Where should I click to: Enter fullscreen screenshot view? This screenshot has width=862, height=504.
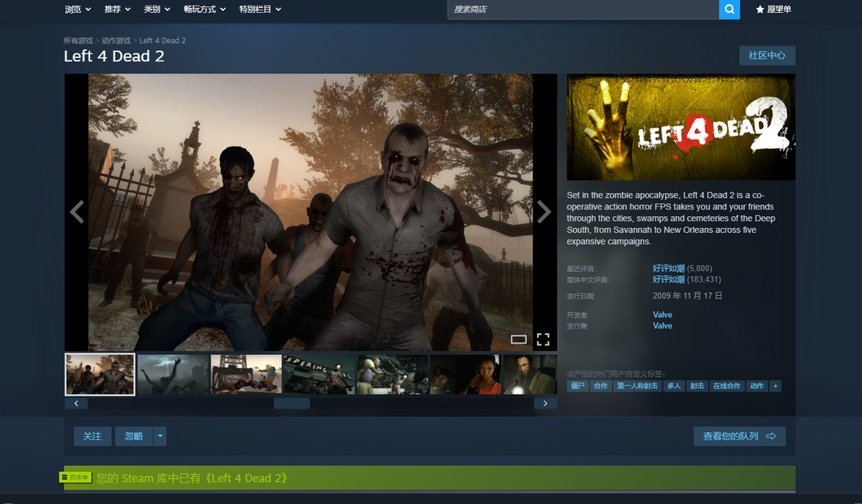pyautogui.click(x=543, y=339)
